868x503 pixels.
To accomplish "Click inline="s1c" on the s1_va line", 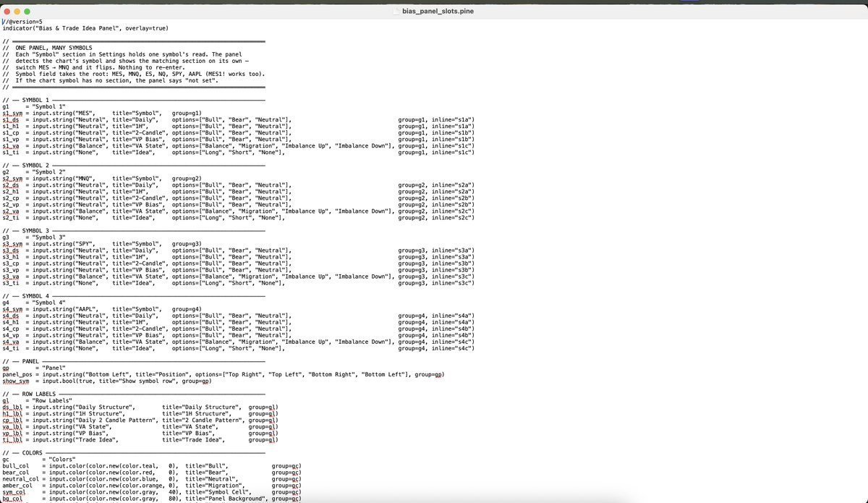I will tap(451, 146).
